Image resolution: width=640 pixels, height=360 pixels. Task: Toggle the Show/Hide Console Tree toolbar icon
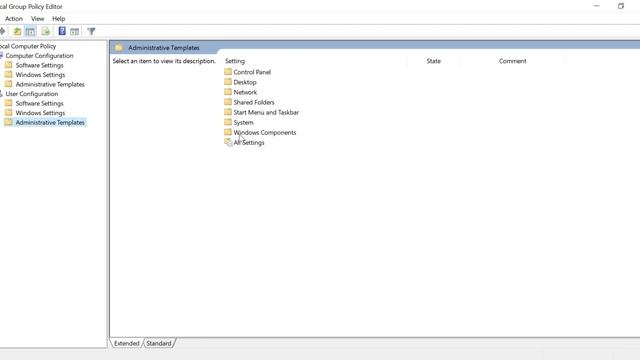click(x=30, y=31)
